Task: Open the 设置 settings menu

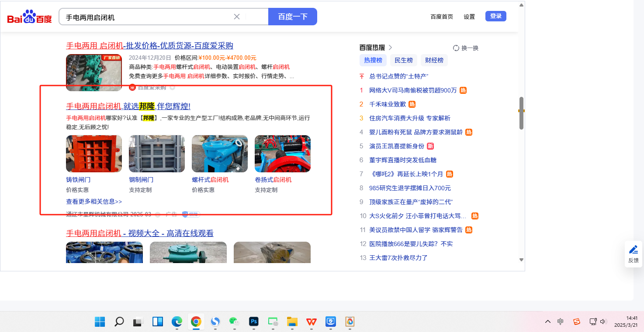Action: click(x=469, y=17)
